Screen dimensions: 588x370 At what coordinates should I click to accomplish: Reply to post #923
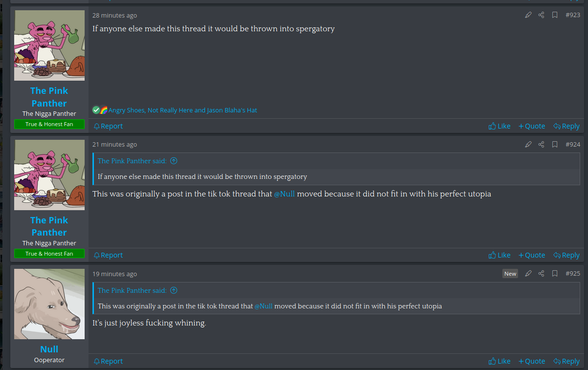[566, 126]
